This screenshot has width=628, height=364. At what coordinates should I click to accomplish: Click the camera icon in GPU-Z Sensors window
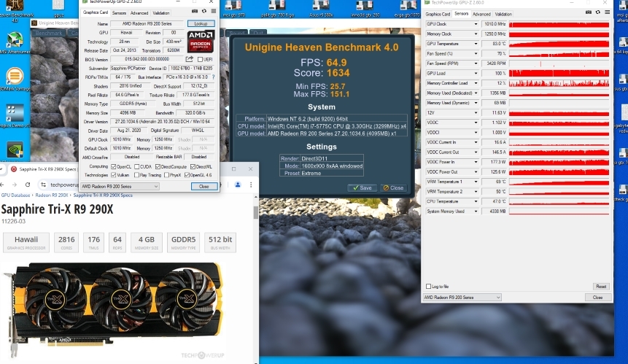tap(589, 12)
